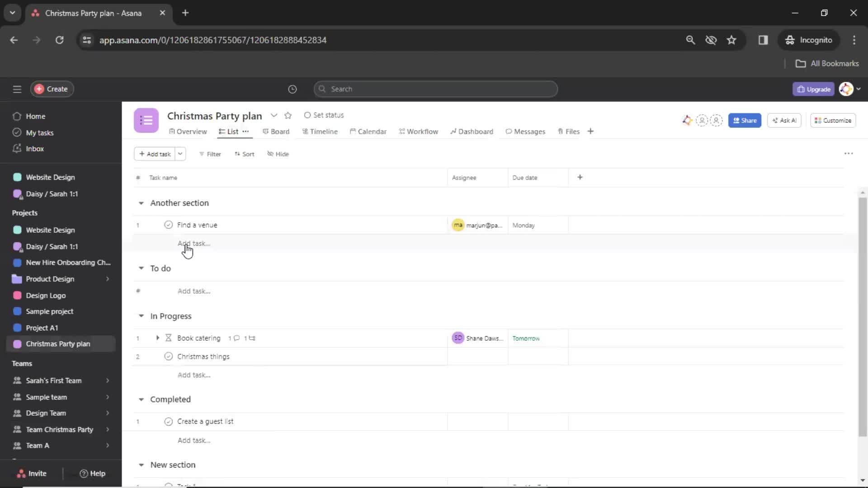Click the Add task button in toolbar

tap(155, 154)
